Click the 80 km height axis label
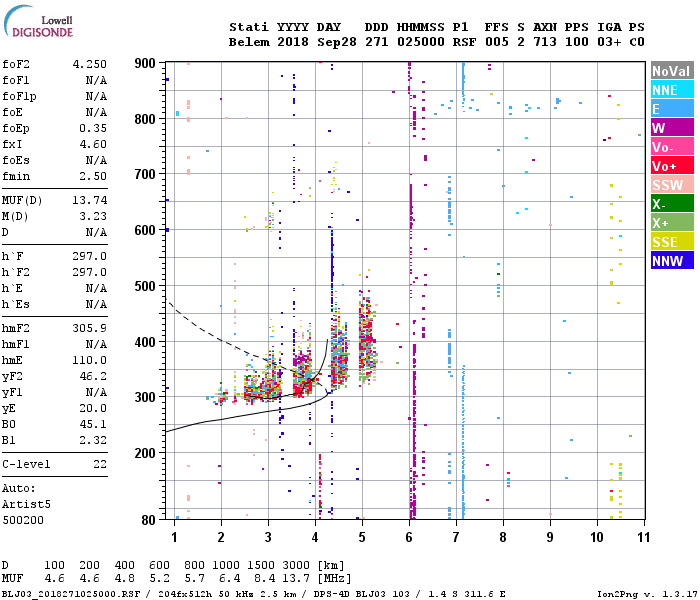The height and width of the screenshot is (600, 700). click(x=149, y=520)
